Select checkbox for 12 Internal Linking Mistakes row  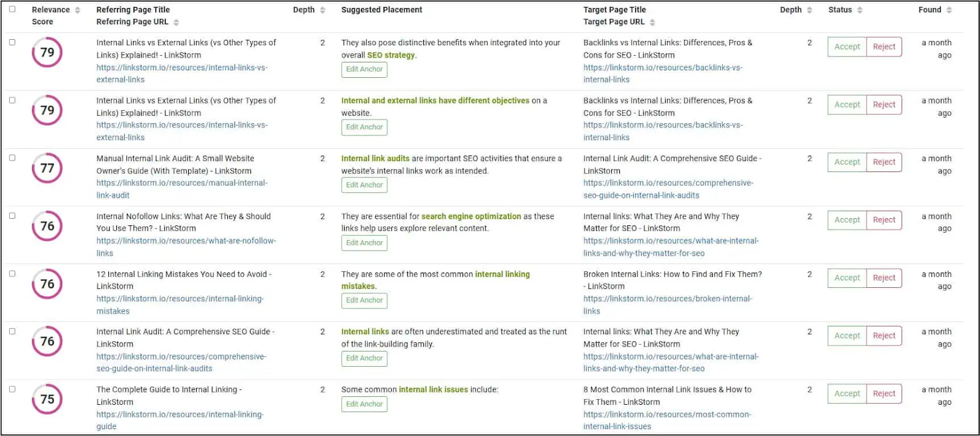pos(12,273)
